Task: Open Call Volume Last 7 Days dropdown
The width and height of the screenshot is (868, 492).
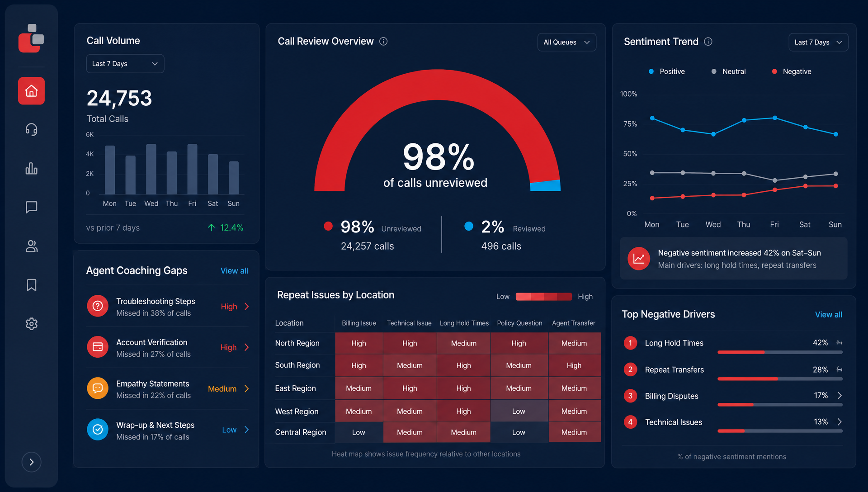Action: point(125,64)
